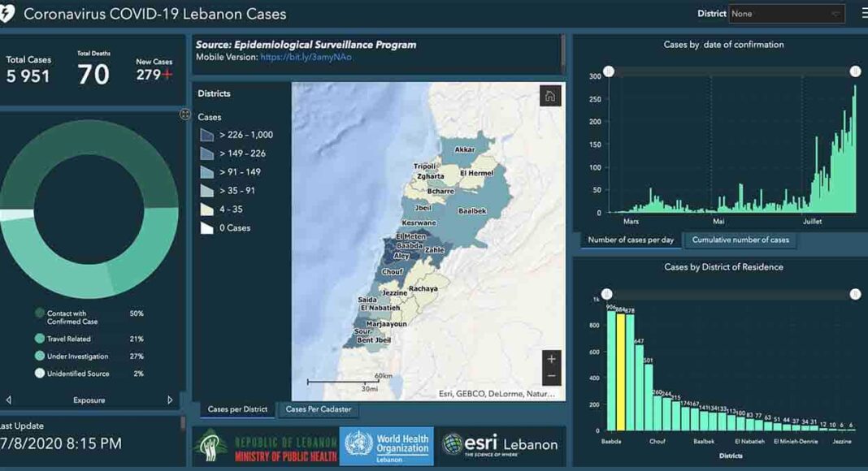Image resolution: width=868 pixels, height=471 pixels.
Task: Zoom in on the Lebanon map
Action: pyautogui.click(x=552, y=359)
